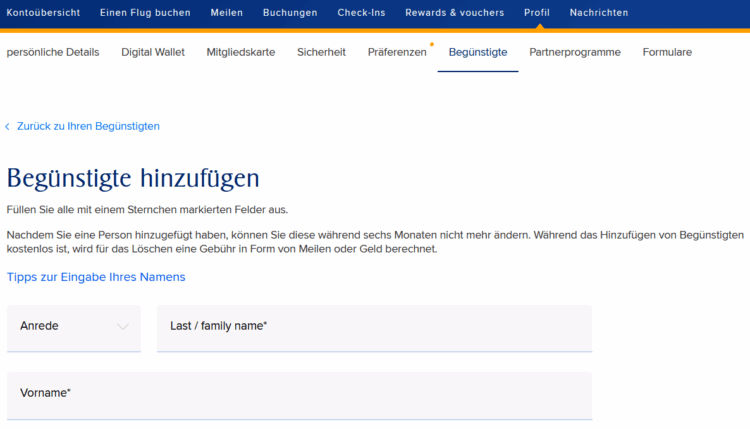Go to Rewards & vouchers
The width and height of the screenshot is (750, 429).
click(454, 13)
